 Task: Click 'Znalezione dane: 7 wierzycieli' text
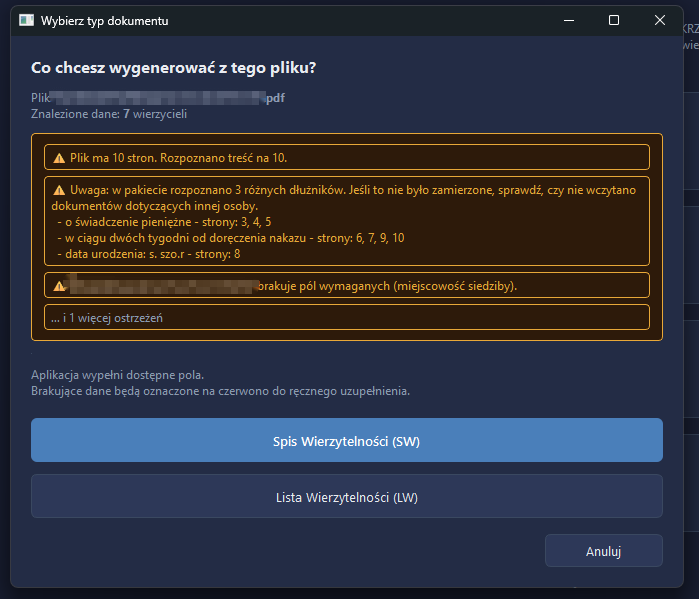109,114
